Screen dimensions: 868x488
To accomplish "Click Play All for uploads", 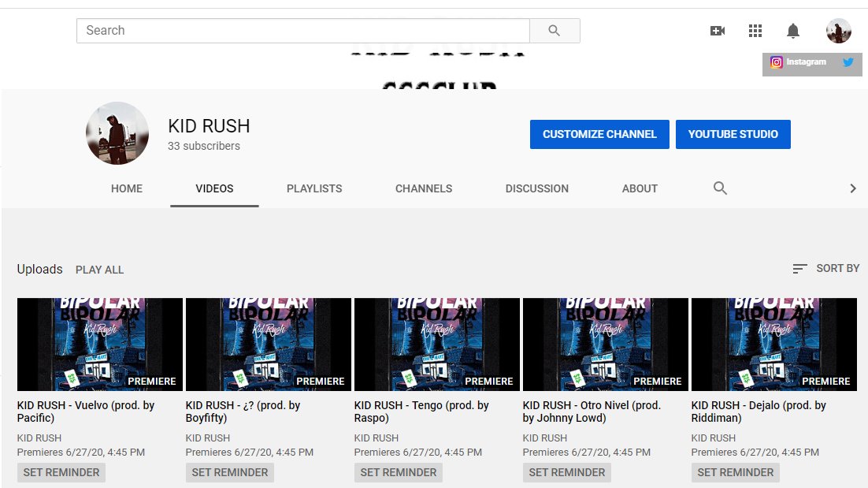I will coord(100,270).
